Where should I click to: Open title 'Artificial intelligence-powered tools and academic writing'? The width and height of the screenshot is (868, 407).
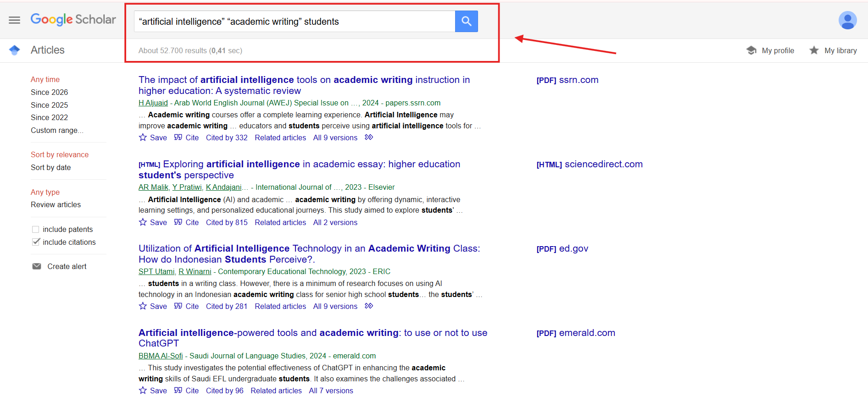pos(313,338)
